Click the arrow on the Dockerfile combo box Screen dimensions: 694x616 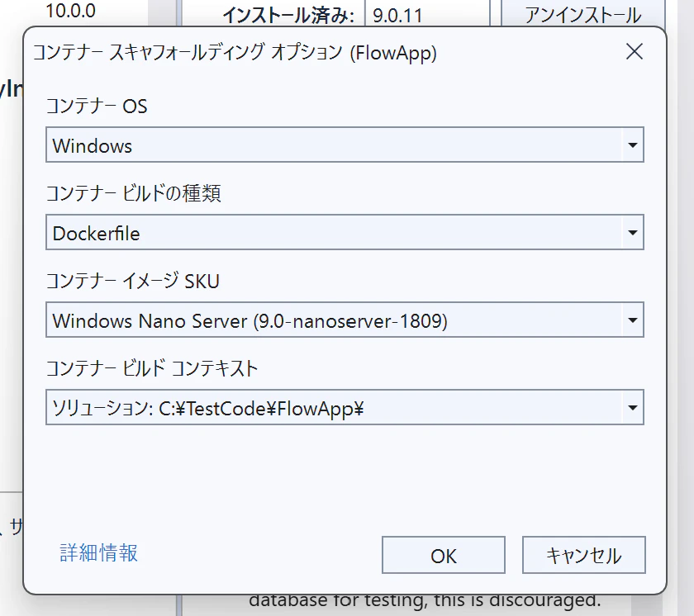tap(633, 233)
